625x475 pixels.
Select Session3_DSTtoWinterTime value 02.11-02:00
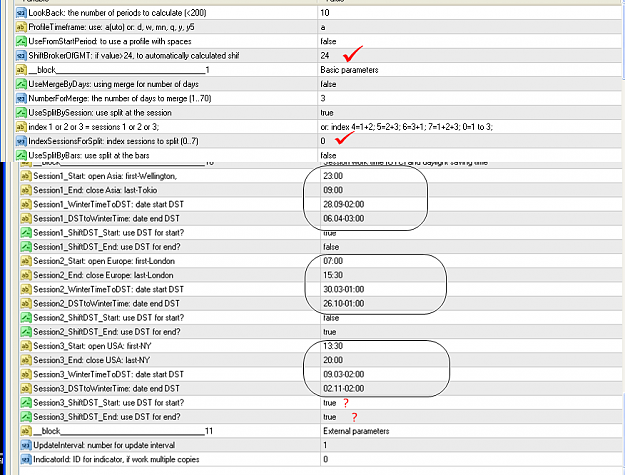tap(344, 389)
